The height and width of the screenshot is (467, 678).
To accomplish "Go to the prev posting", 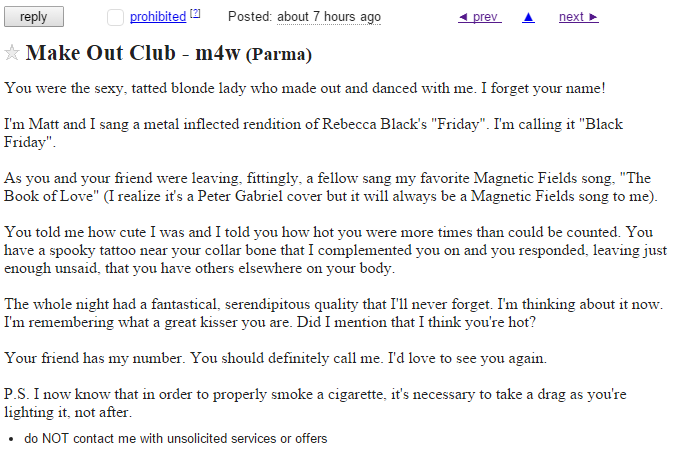I will point(478,17).
